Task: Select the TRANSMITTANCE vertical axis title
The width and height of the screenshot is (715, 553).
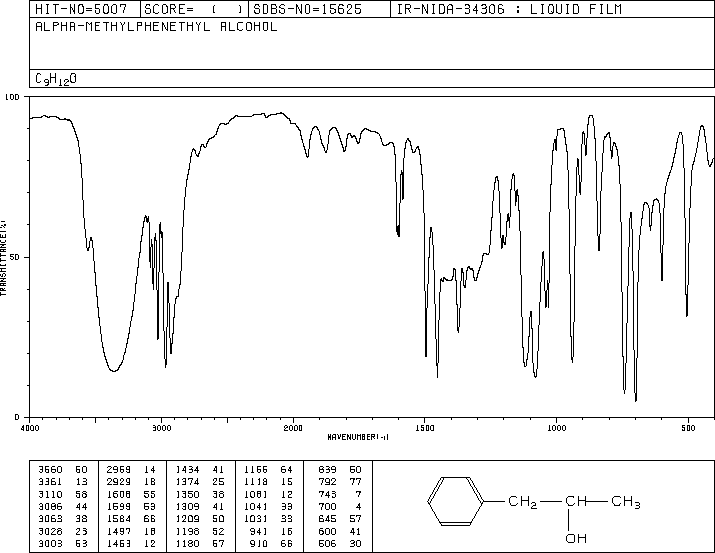Action: (3, 258)
